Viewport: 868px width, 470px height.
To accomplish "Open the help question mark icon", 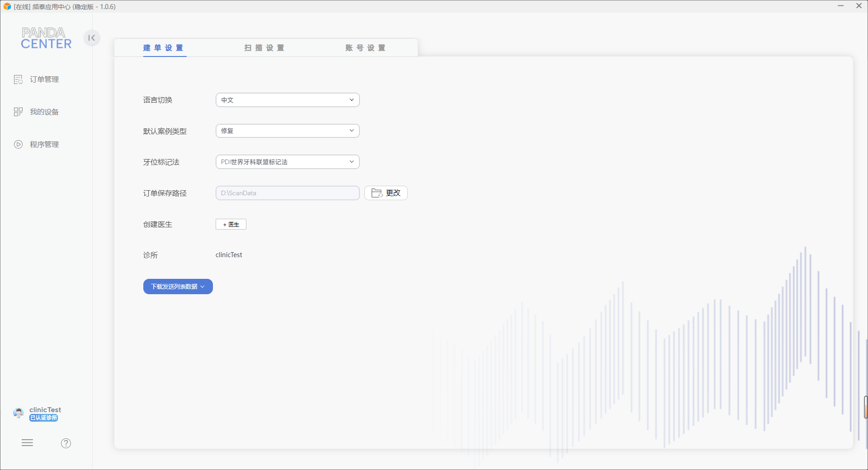I will click(x=66, y=443).
